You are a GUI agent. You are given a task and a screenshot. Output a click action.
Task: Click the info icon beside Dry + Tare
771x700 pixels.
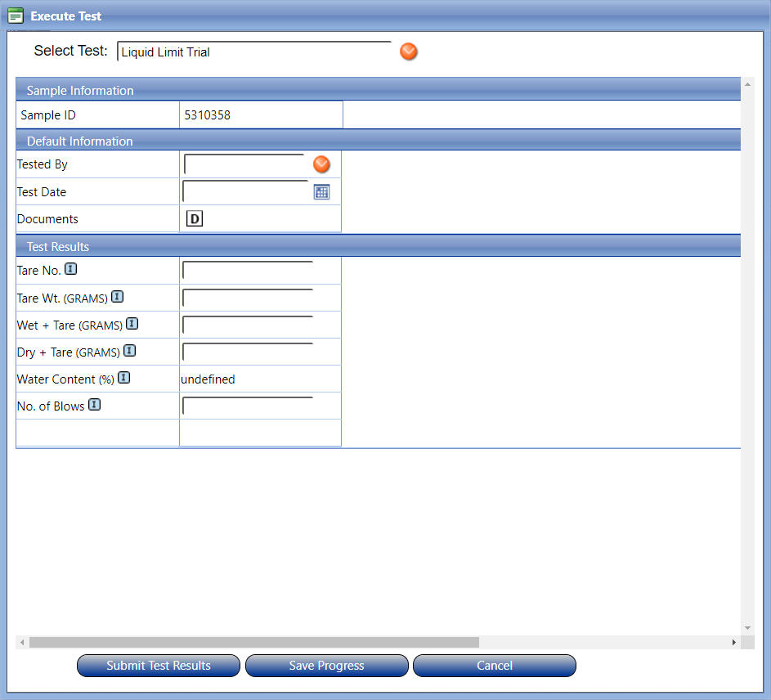coord(130,351)
